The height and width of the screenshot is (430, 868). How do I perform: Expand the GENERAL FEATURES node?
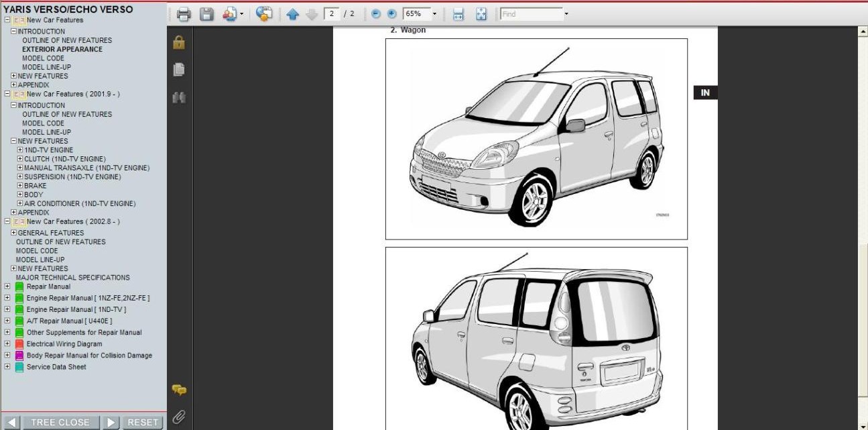pos(13,233)
